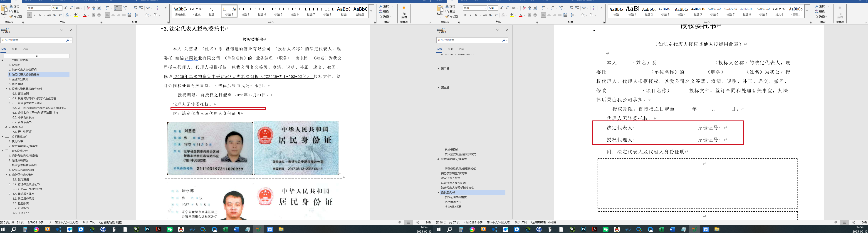
Task: Toggle superscript in right Word window
Action: (x=496, y=15)
